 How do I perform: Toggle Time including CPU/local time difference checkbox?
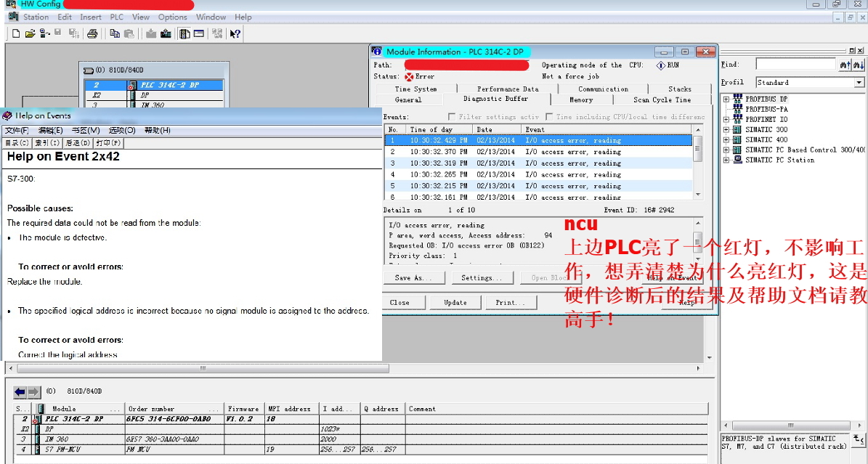coord(549,117)
